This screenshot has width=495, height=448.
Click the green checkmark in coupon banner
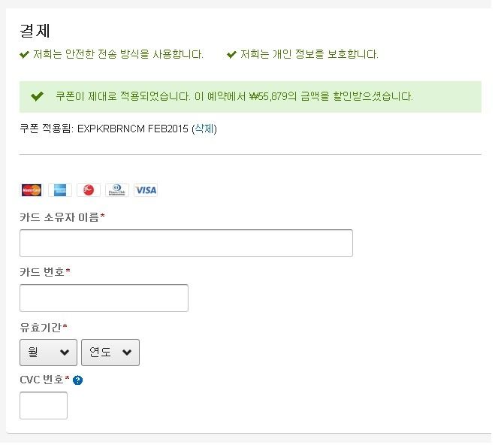pos(37,96)
